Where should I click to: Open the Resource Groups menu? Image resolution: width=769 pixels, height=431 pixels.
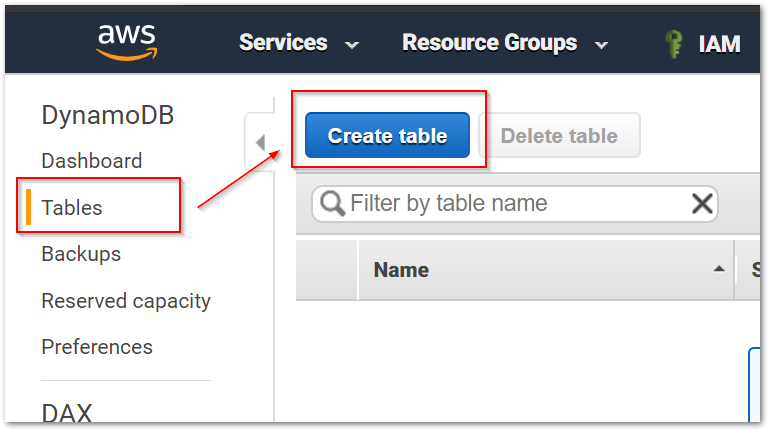tap(489, 43)
